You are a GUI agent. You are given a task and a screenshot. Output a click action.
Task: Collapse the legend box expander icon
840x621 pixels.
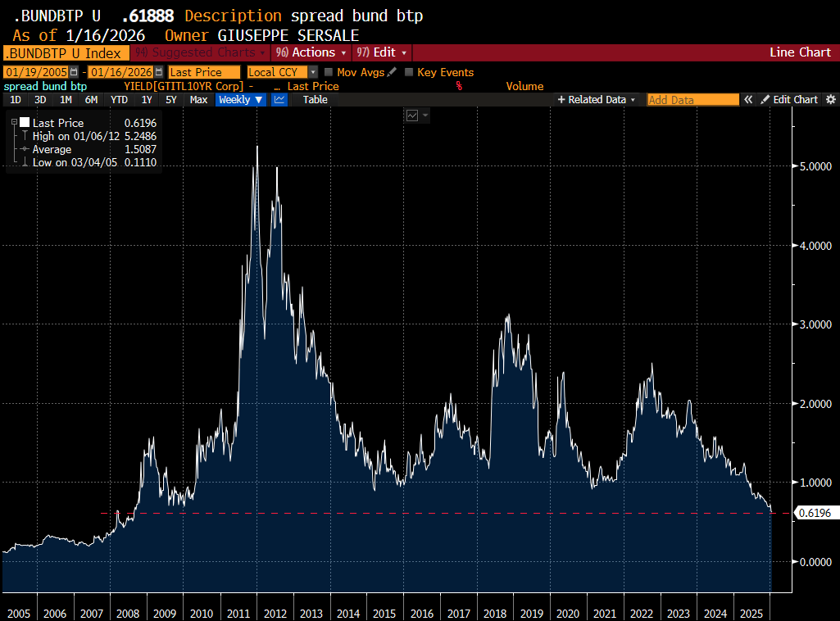tap(14, 123)
